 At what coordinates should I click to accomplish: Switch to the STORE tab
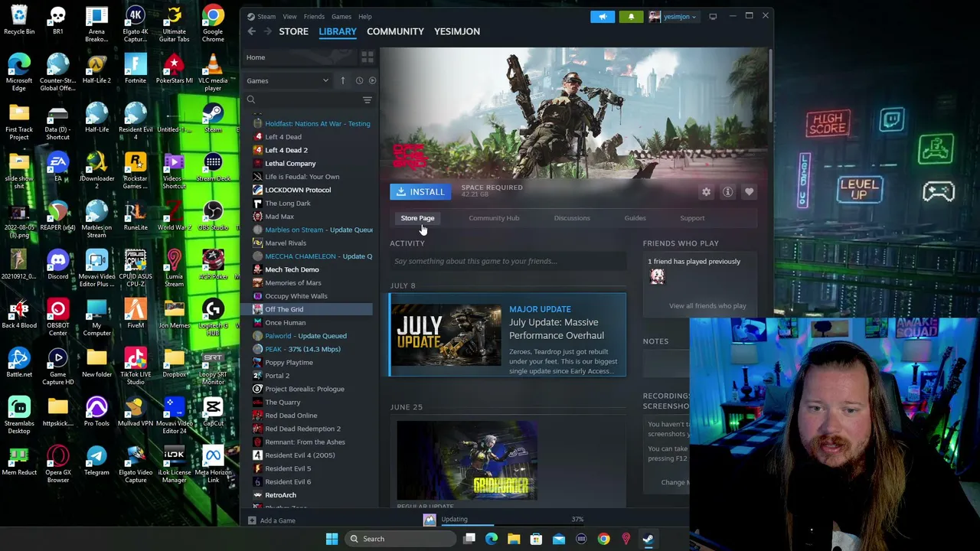pyautogui.click(x=293, y=31)
